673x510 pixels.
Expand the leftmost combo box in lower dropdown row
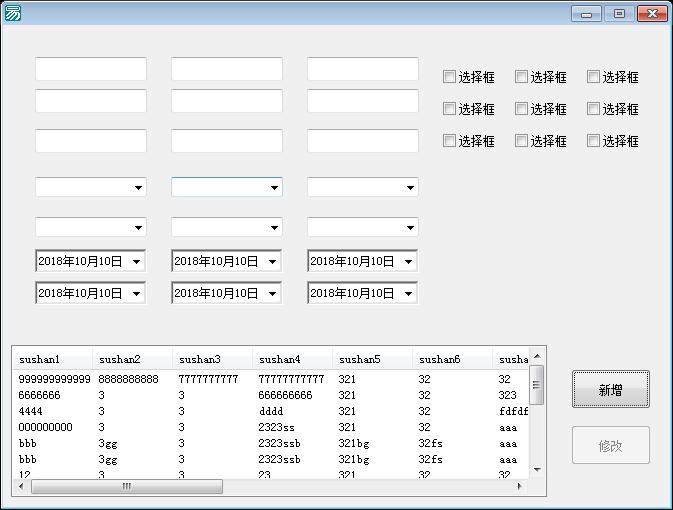coord(138,227)
